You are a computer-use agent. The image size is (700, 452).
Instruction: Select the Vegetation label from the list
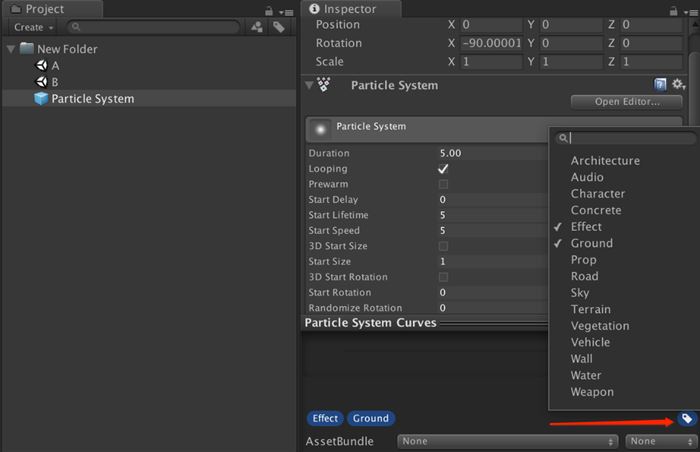[x=600, y=326]
